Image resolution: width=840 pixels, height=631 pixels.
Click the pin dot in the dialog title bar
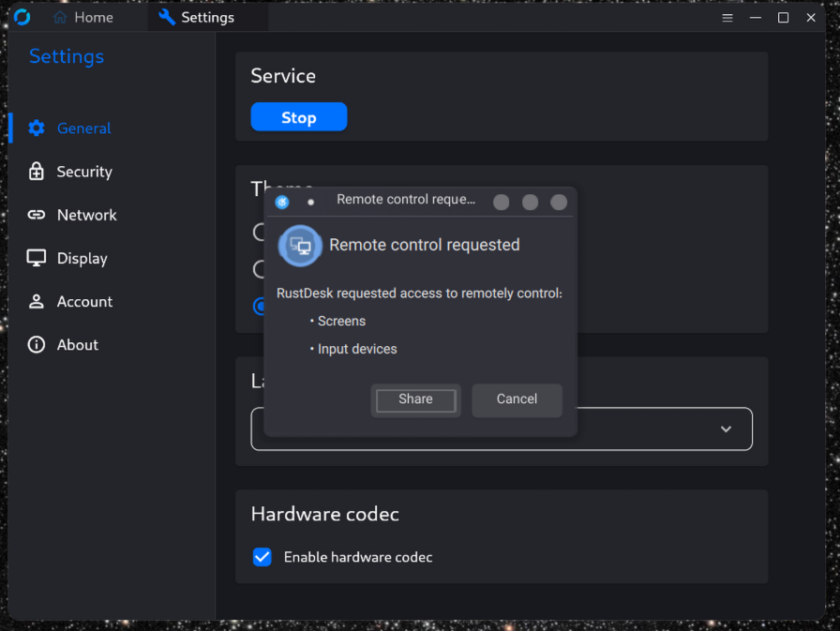[310, 202]
